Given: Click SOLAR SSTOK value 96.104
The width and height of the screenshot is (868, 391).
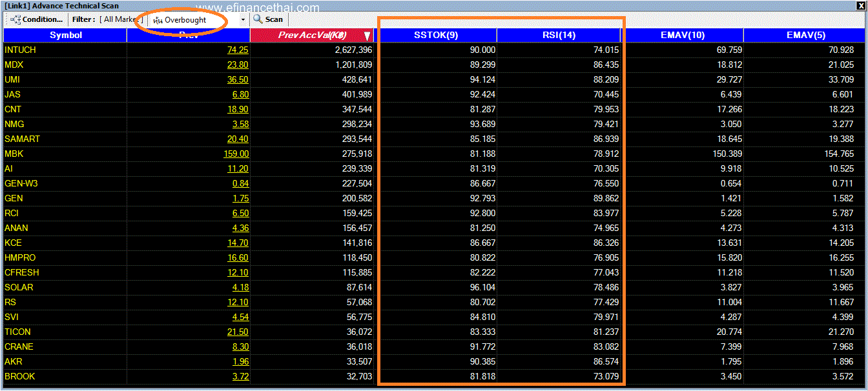Looking at the screenshot, I should 482,287.
